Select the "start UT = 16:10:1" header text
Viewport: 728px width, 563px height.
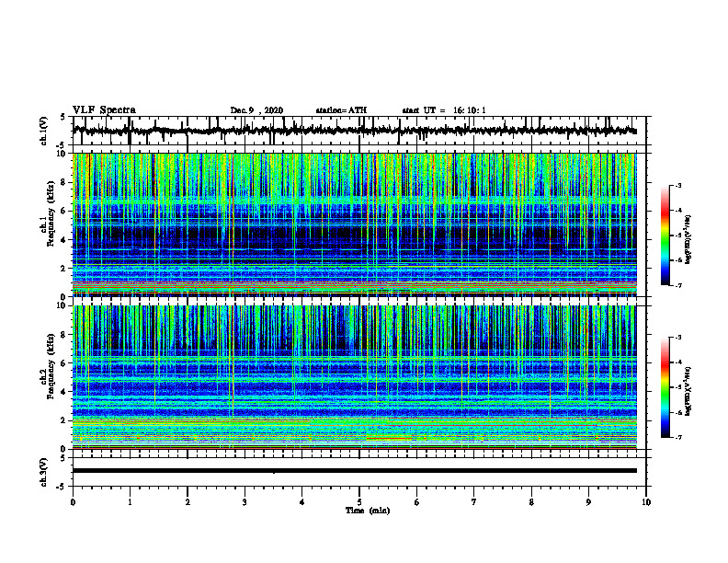pos(444,110)
